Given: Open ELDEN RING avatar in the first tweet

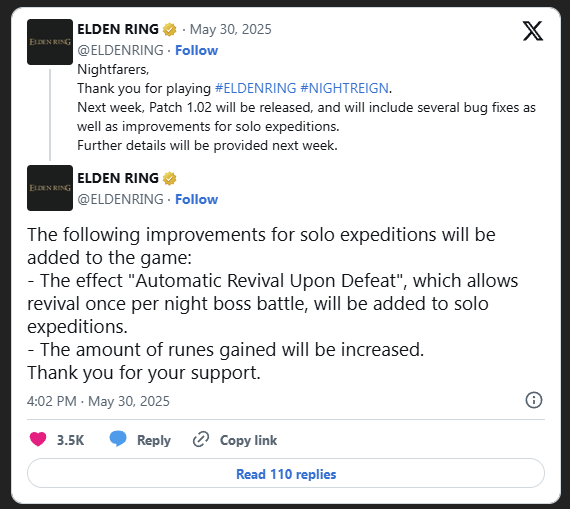Looking at the screenshot, I should pos(50,42).
